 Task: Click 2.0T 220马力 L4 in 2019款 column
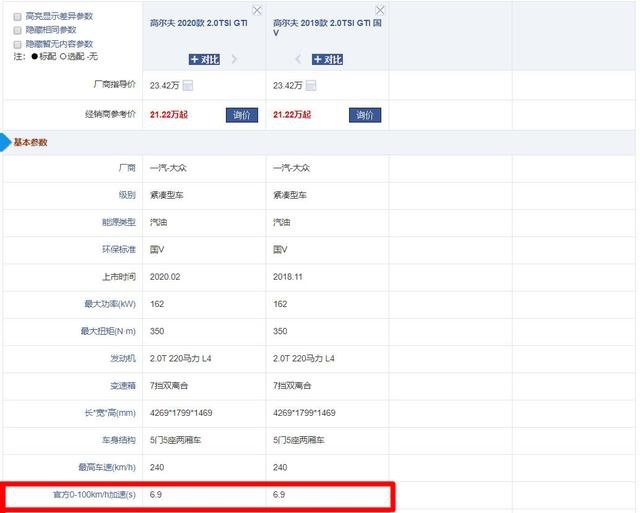tap(304, 358)
